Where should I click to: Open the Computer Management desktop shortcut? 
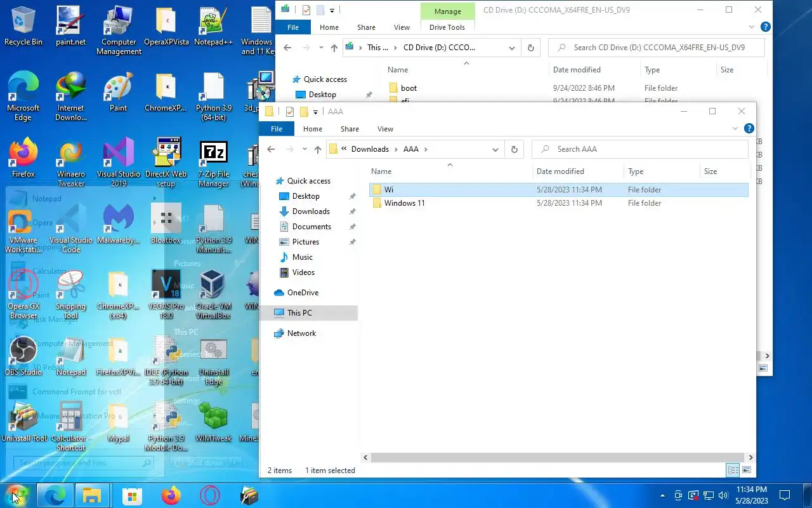point(119,30)
